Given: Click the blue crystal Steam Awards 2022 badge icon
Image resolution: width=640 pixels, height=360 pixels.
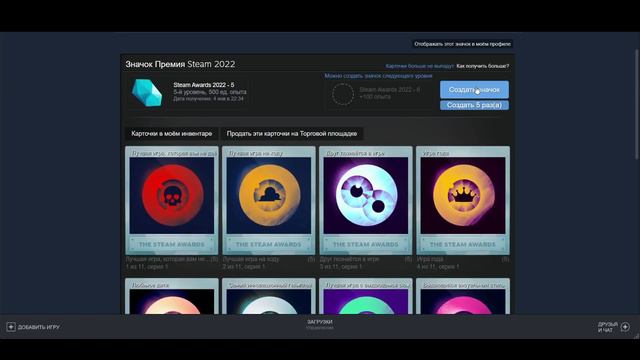Looking at the screenshot, I should [x=147, y=93].
